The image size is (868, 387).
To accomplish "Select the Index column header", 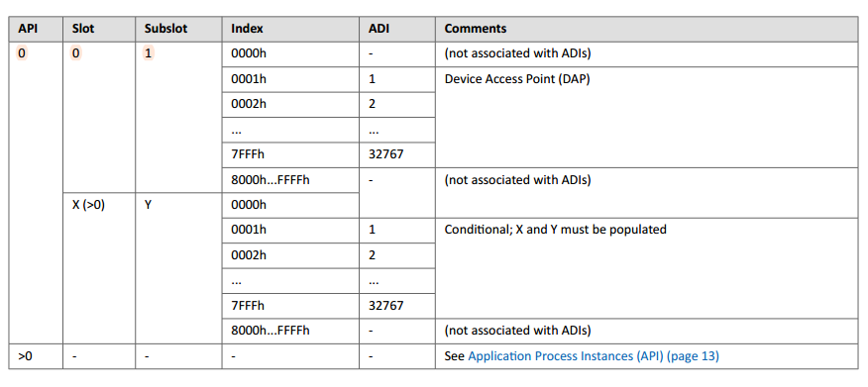I will 247,28.
